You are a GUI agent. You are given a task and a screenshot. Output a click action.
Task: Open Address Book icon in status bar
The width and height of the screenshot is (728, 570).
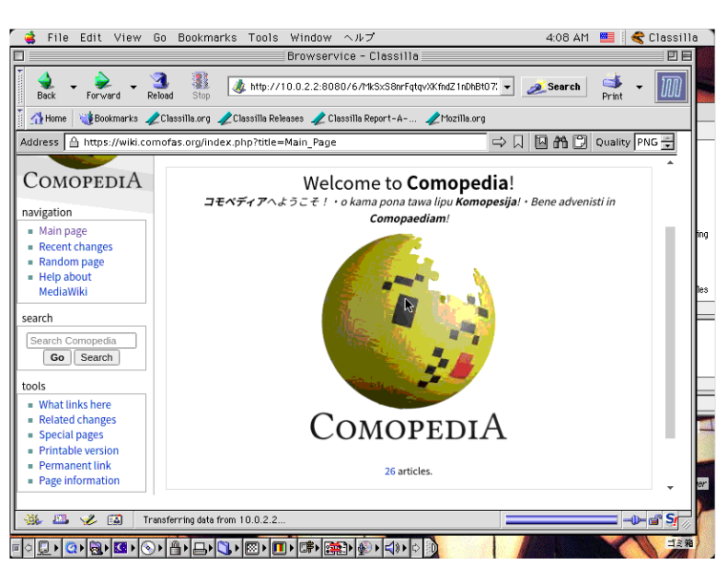tap(114, 519)
